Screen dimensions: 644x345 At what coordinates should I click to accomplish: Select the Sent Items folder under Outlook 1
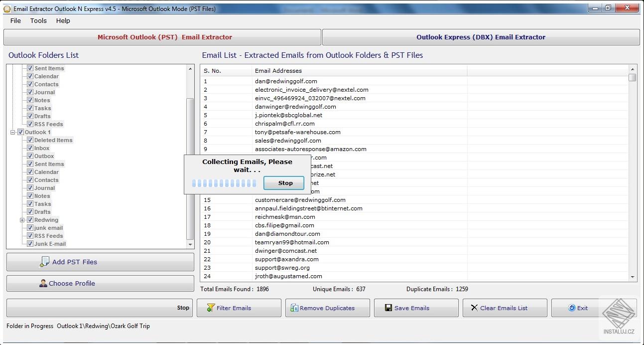pyautogui.click(x=49, y=164)
